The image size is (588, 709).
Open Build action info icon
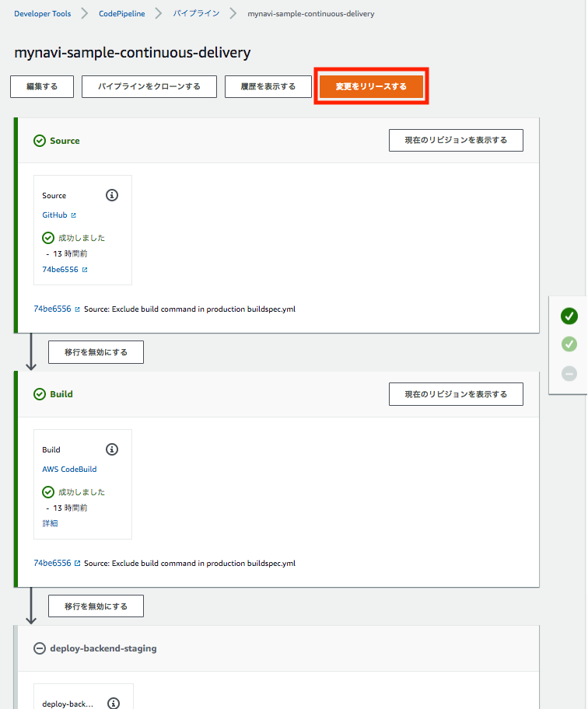click(x=112, y=449)
